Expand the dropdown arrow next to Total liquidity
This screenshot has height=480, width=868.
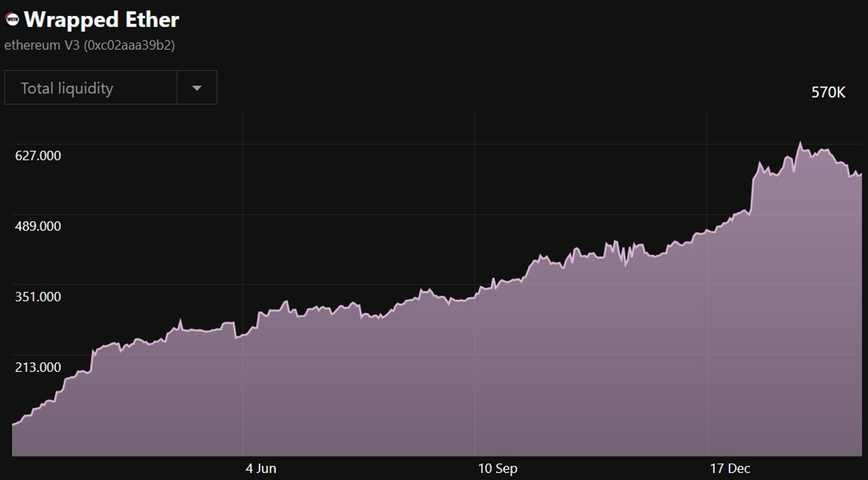click(197, 88)
